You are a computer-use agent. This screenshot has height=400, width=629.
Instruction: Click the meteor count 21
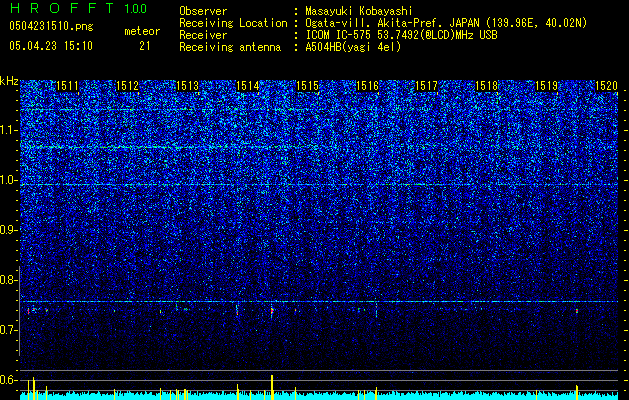point(145,46)
